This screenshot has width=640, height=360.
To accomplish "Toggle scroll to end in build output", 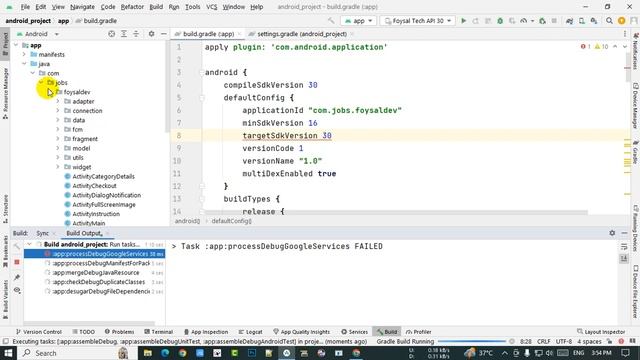I will point(624,259).
